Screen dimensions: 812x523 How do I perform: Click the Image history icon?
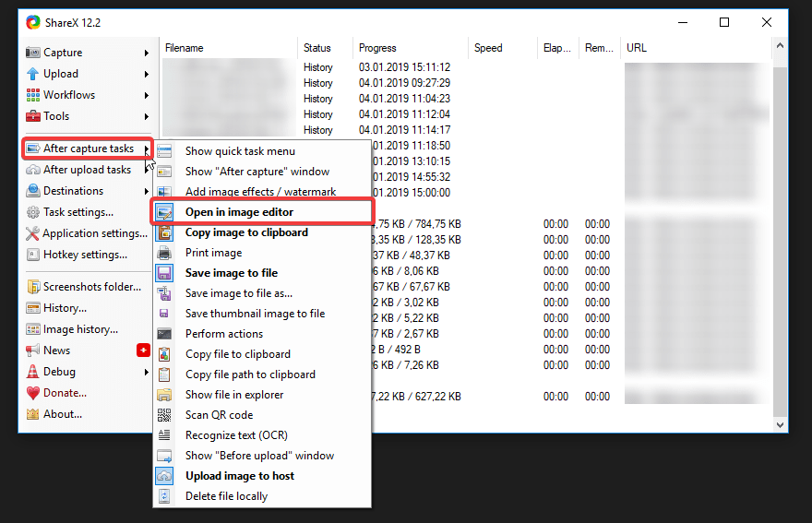pos(33,329)
